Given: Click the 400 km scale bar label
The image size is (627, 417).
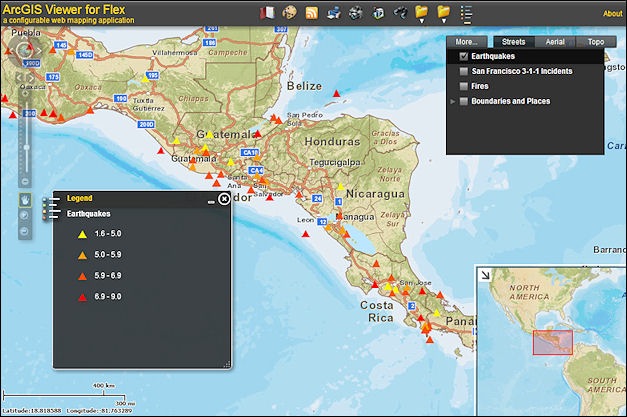Looking at the screenshot, I should 104,385.
